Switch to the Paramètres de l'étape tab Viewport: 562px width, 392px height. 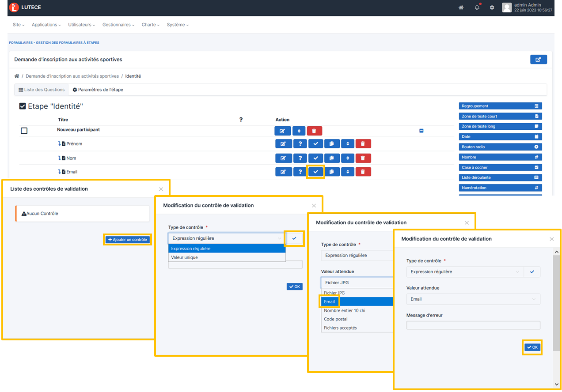(99, 90)
